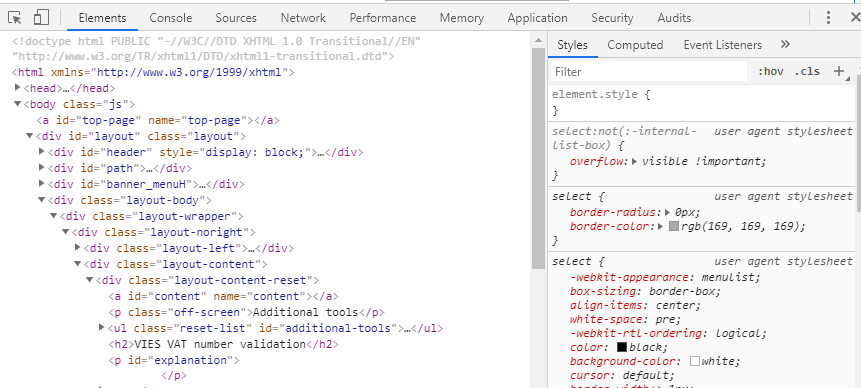Expand the border-radius property triangle
This screenshot has width=861, height=388.
coord(668,212)
